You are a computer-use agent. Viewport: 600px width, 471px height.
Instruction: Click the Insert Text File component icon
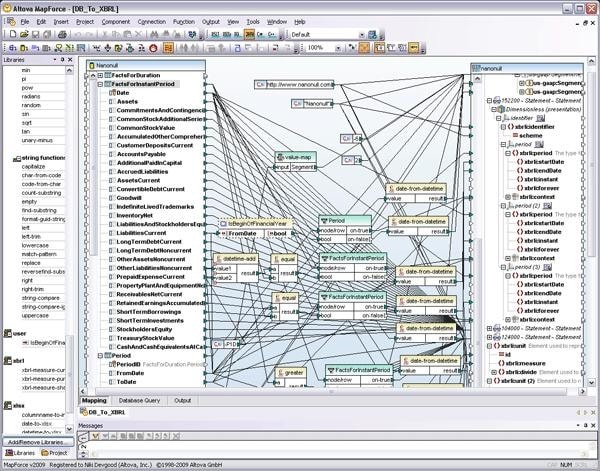[47, 48]
